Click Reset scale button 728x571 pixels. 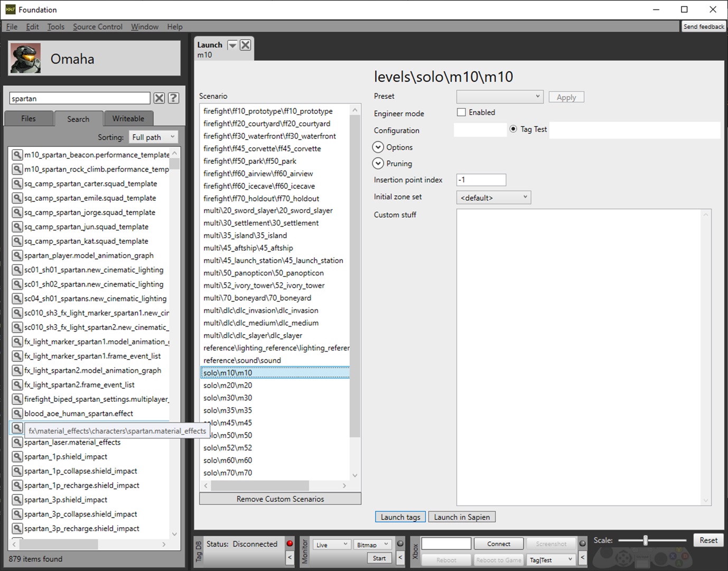point(708,540)
